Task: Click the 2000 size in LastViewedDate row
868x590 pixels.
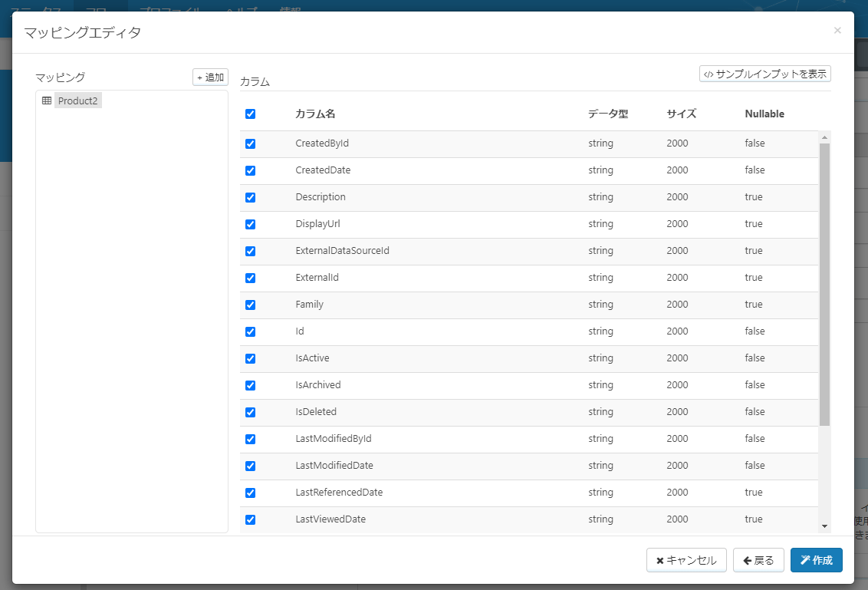Action: click(x=678, y=519)
